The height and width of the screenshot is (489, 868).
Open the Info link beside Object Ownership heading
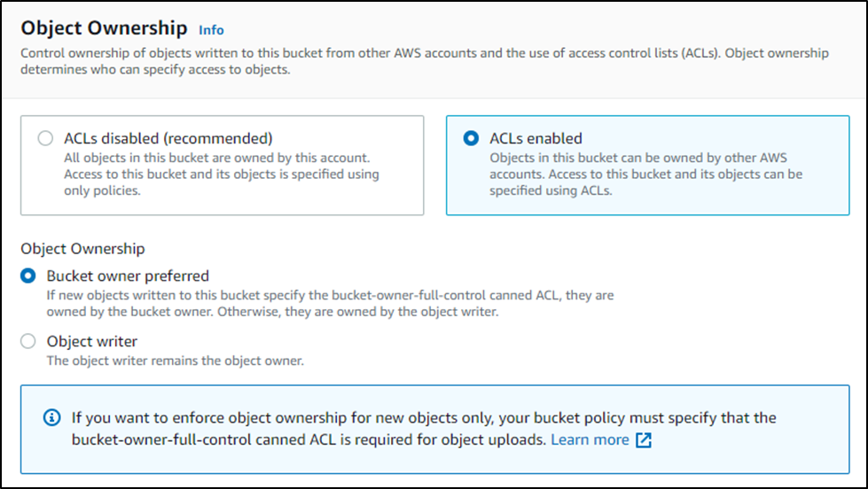[211, 30]
